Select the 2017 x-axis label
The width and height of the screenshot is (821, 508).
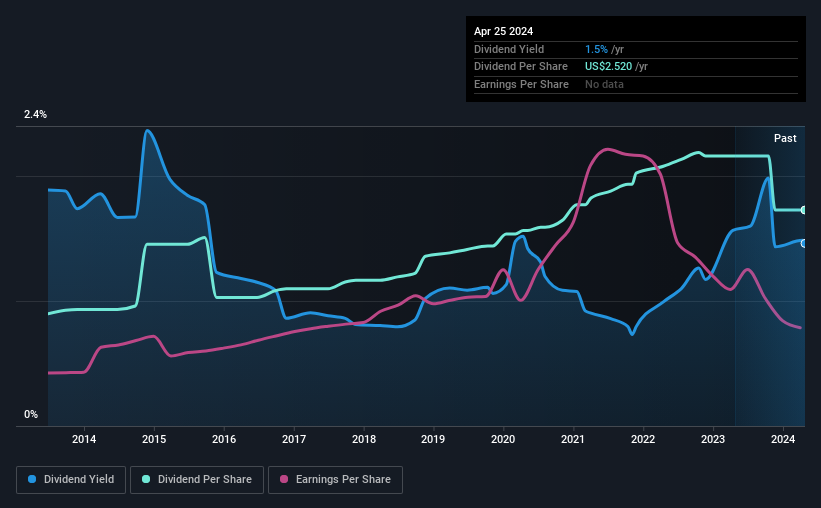294,439
